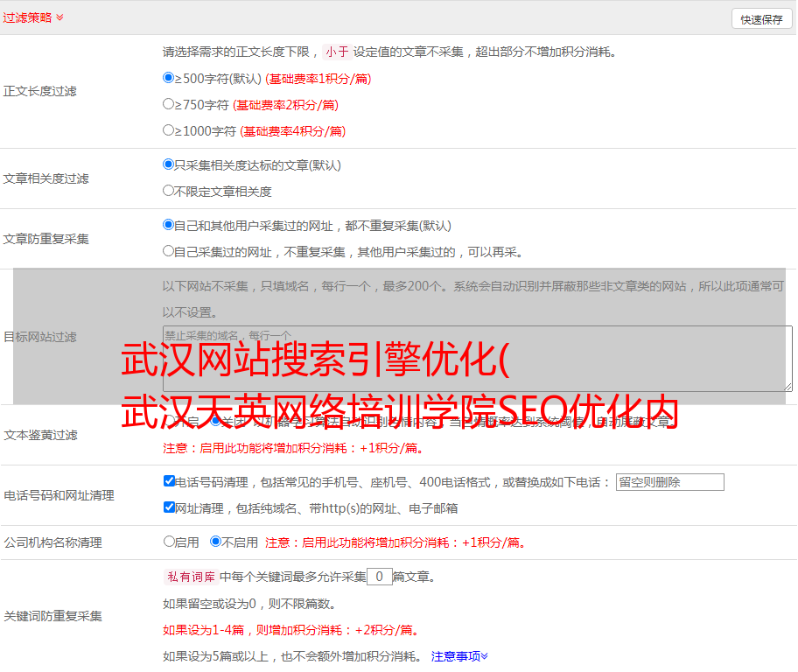Choose 不限定文章相关度 option
Viewport: 798px width, 672px height.
[x=169, y=191]
